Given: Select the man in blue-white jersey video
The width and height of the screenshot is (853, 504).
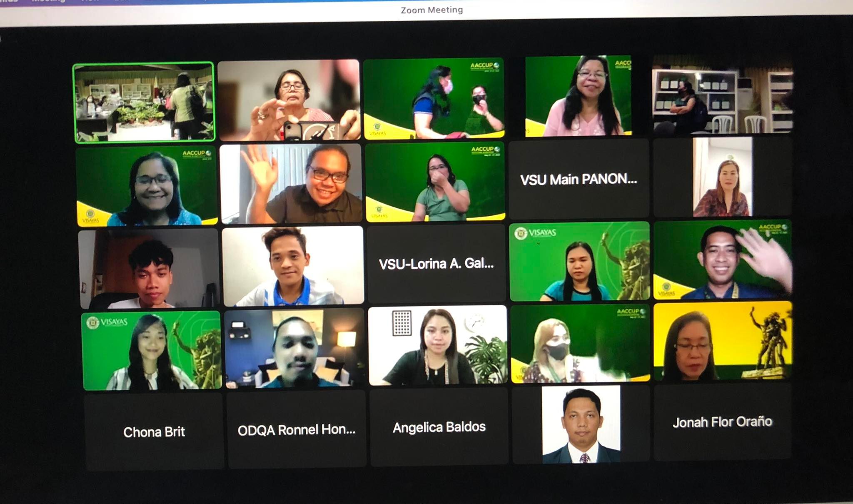Looking at the screenshot, I should [293, 266].
